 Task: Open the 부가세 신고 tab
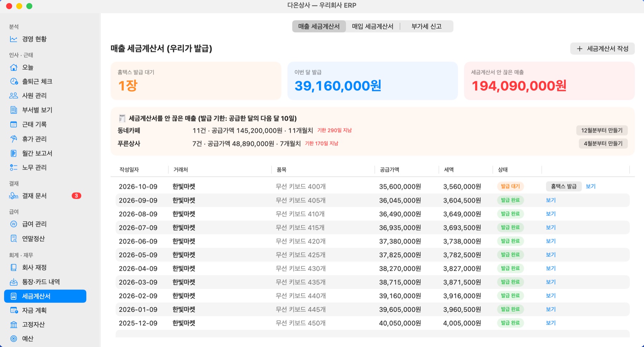[426, 26]
